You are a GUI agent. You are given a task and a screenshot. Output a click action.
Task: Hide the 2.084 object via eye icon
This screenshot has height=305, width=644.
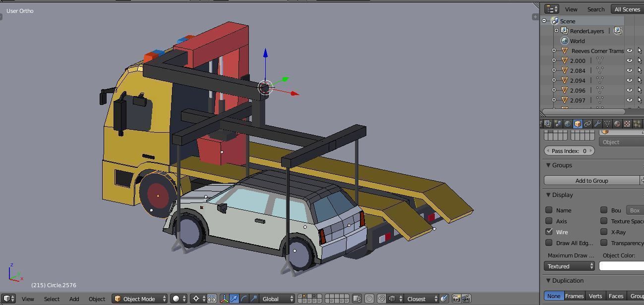point(630,70)
